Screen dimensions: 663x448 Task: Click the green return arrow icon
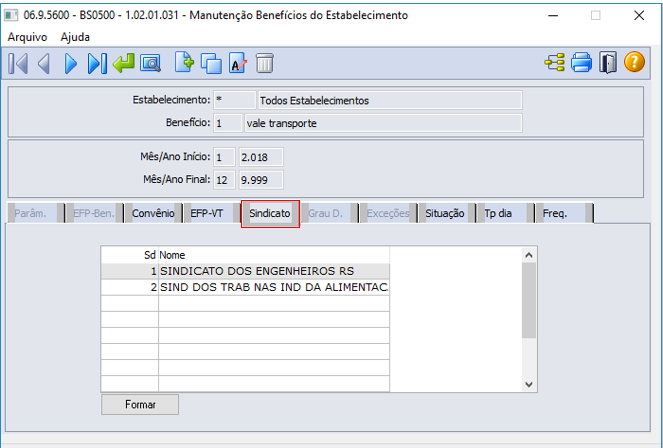[123, 63]
